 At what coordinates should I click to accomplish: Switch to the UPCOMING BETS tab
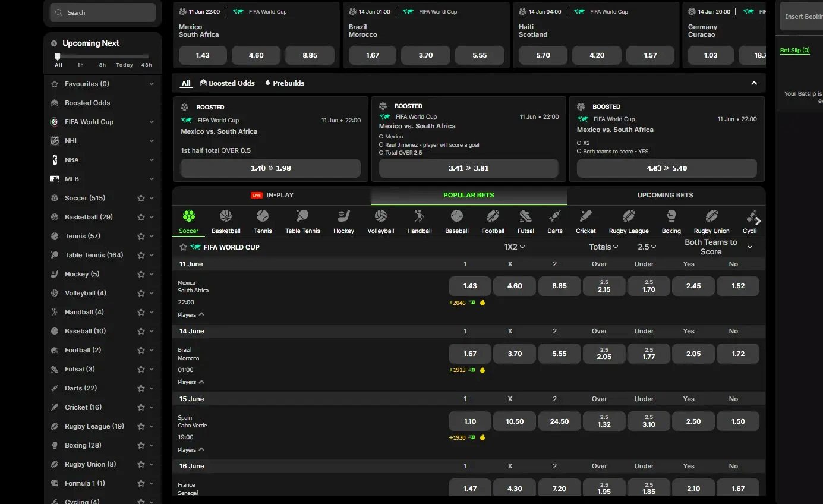[x=666, y=195]
